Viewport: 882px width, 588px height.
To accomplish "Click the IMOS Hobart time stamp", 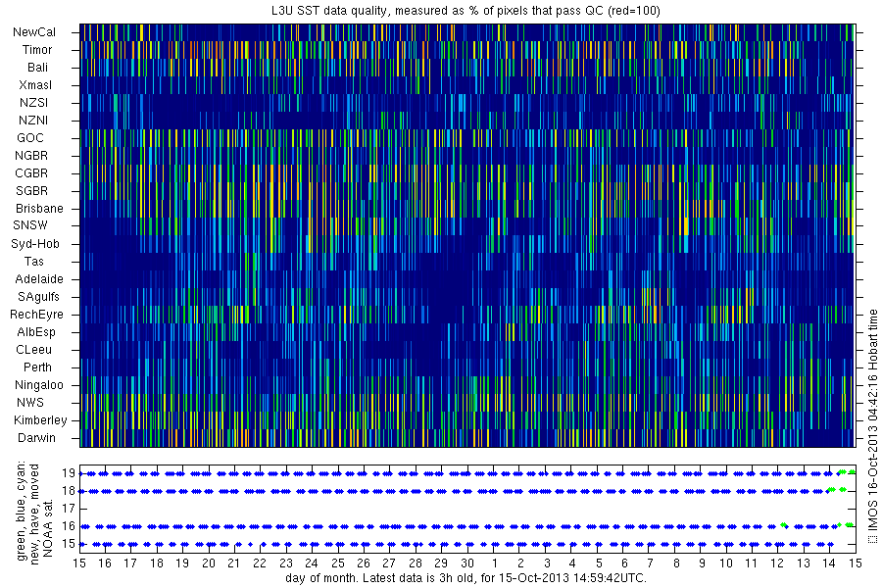I will tap(872, 426).
